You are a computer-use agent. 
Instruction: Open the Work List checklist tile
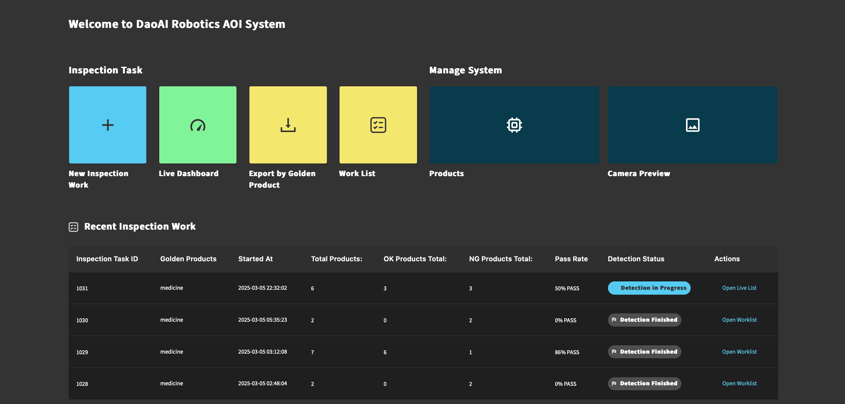[x=378, y=125]
